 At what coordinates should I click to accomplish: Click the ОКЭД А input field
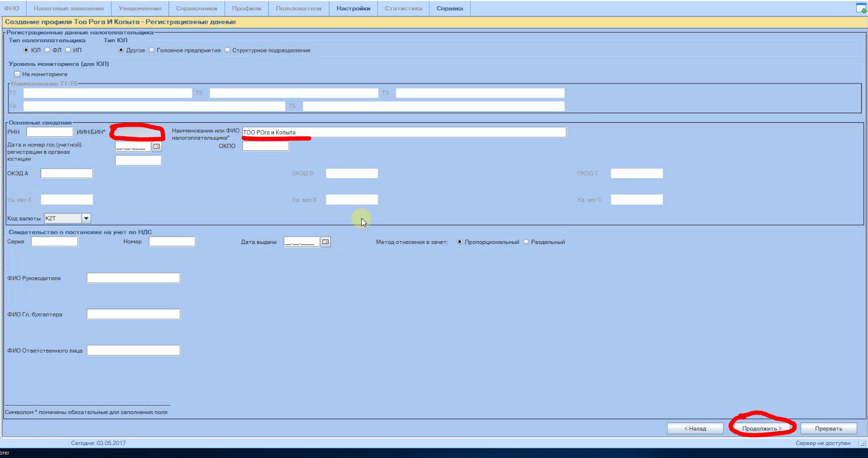coord(67,173)
